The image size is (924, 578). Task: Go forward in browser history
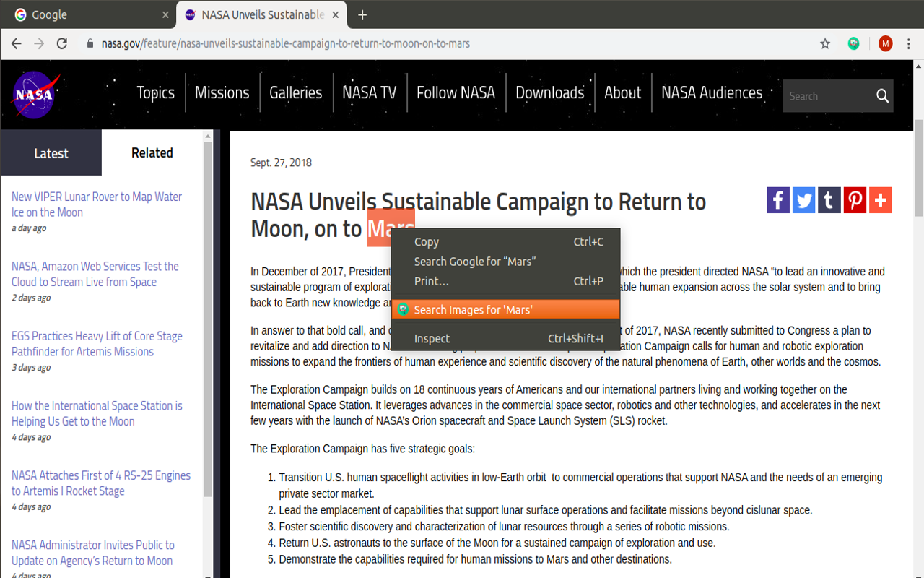pyautogui.click(x=39, y=43)
